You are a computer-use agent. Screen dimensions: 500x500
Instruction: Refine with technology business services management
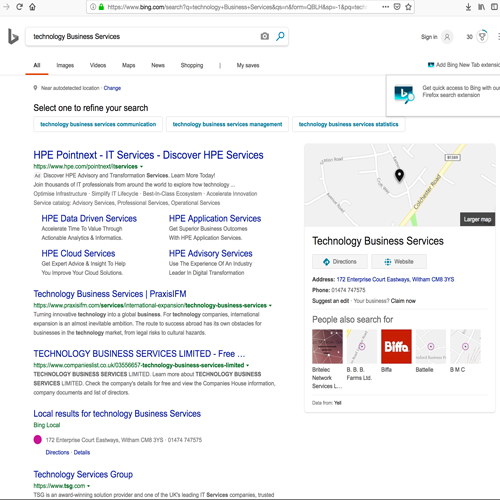click(x=227, y=124)
